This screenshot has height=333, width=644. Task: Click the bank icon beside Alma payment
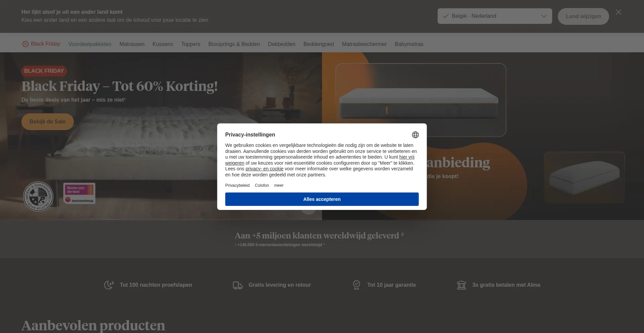(462, 285)
